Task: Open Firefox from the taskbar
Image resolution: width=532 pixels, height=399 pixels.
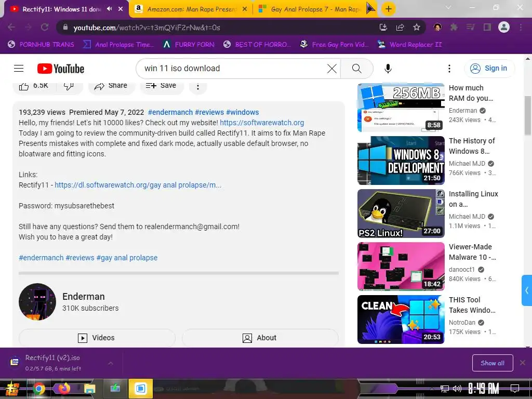Action: click(x=64, y=388)
